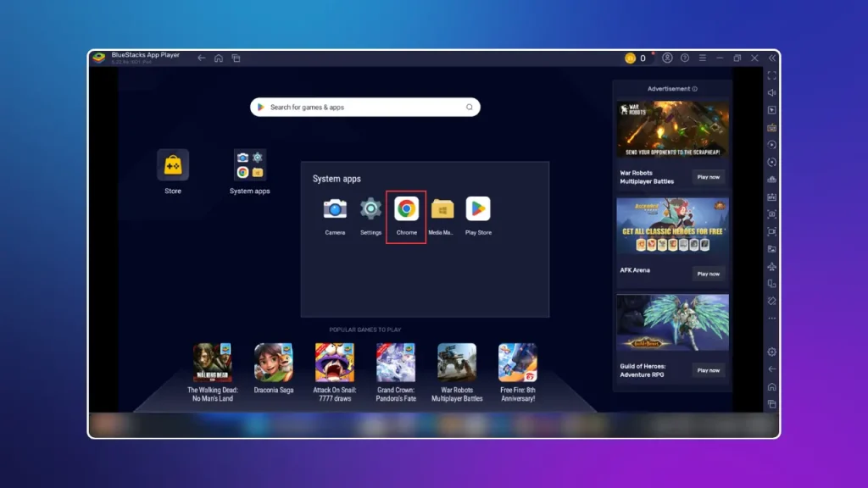
Task: Open the yellow Store icon on home screen
Action: coord(173,165)
